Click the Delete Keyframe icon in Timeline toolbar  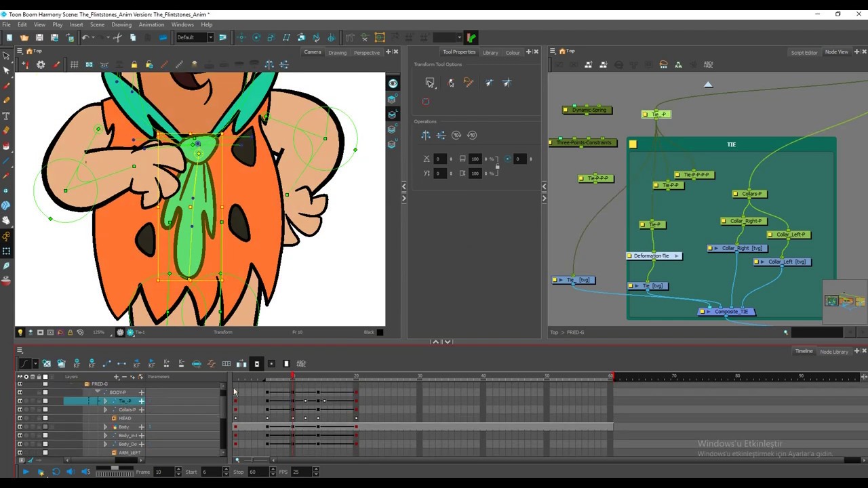pyautogui.click(x=92, y=364)
